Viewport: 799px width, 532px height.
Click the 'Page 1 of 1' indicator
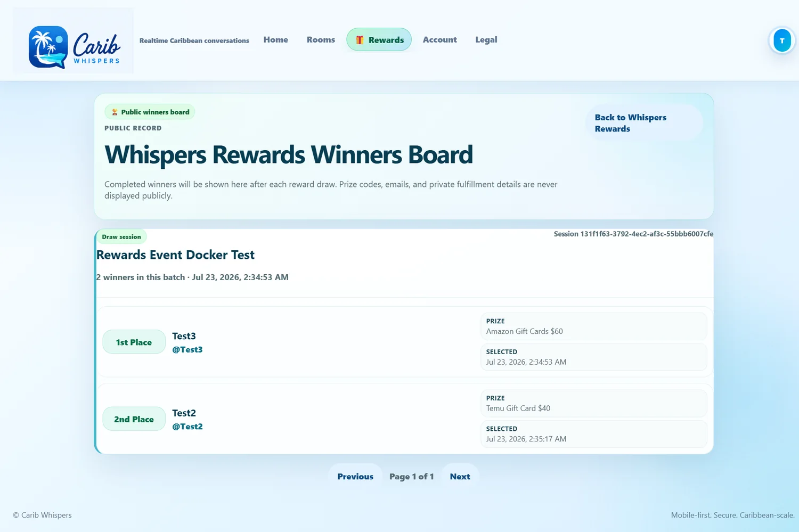(412, 477)
